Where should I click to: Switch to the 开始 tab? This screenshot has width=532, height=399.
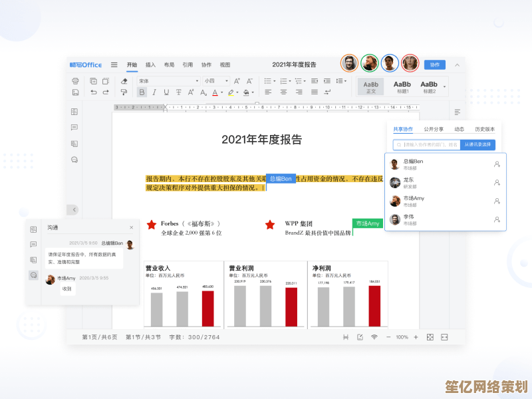132,65
